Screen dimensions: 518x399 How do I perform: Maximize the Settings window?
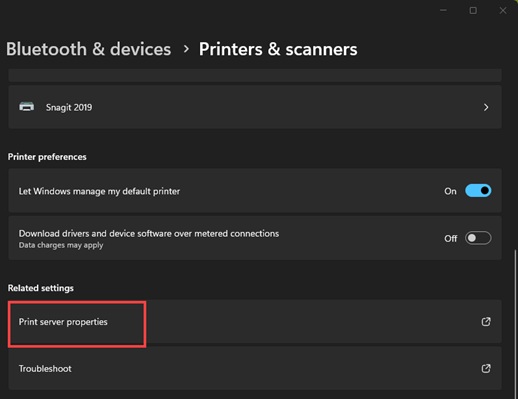pos(473,11)
